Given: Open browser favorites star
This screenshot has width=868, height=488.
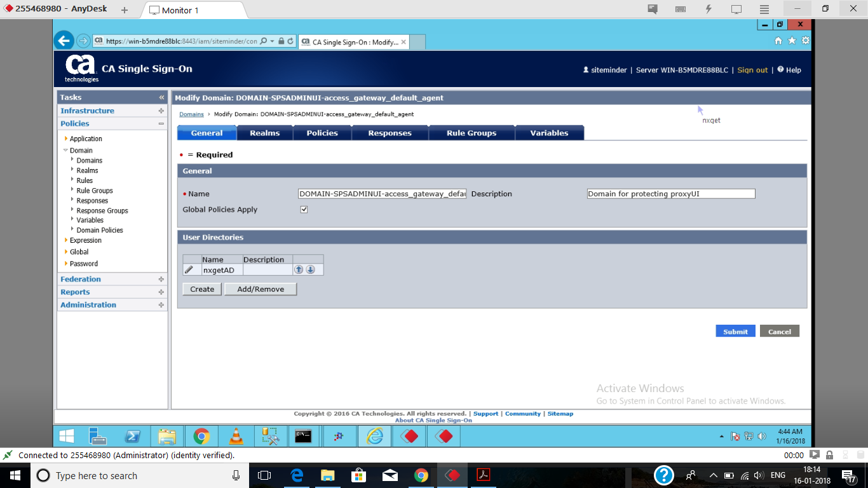Looking at the screenshot, I should pos(790,40).
